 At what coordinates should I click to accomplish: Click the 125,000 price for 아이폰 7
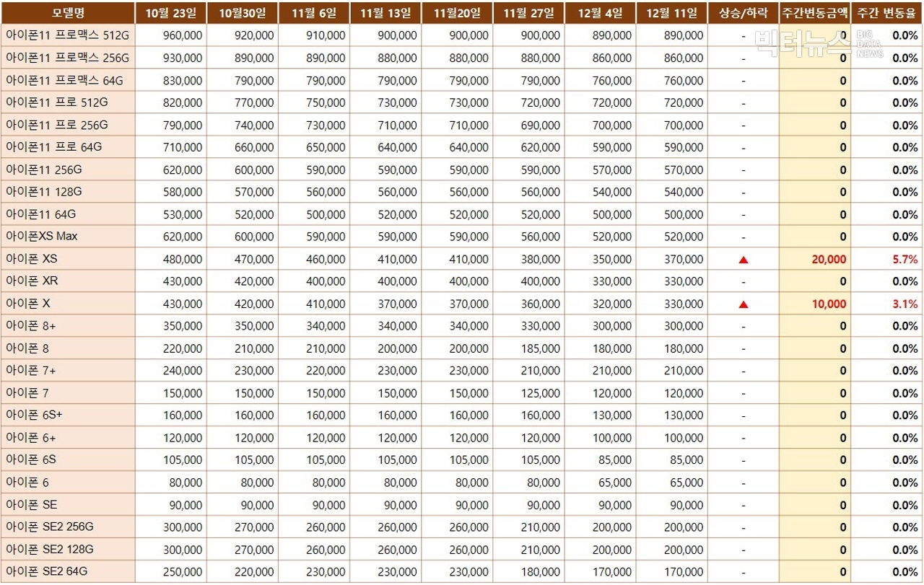(528, 393)
